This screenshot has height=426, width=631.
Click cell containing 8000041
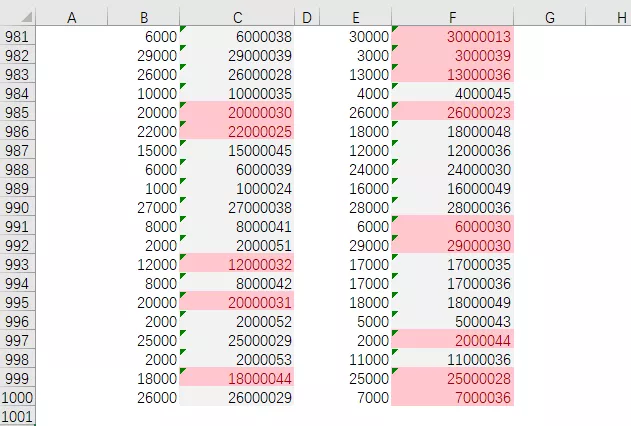237,226
